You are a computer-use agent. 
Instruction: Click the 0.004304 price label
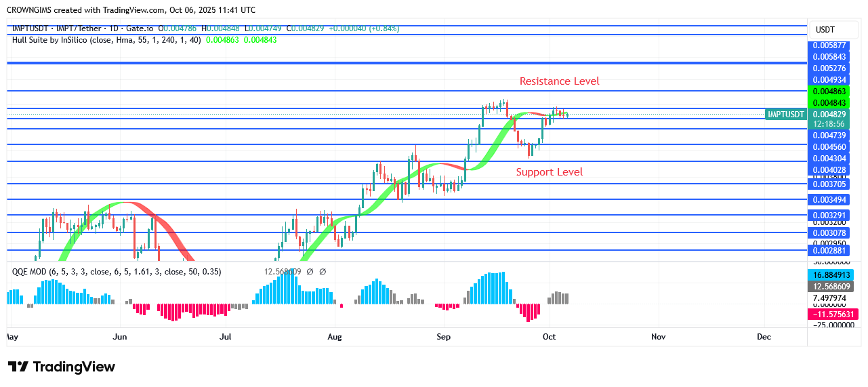829,159
